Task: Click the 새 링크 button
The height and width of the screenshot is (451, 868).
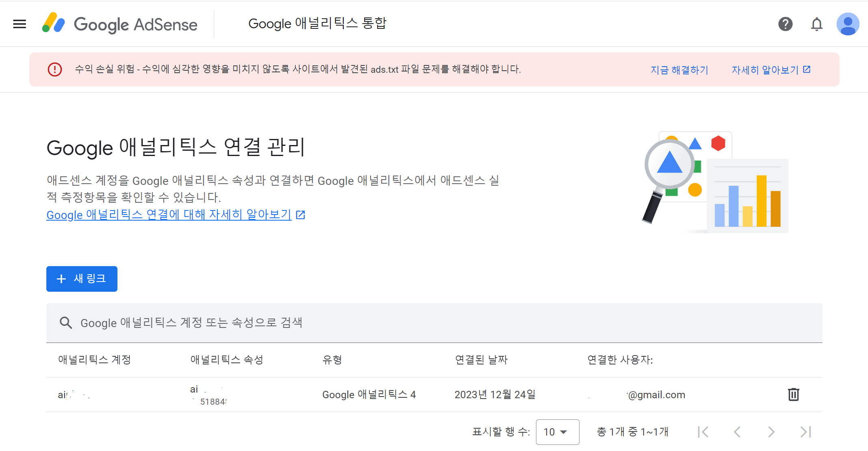Action: point(82,279)
